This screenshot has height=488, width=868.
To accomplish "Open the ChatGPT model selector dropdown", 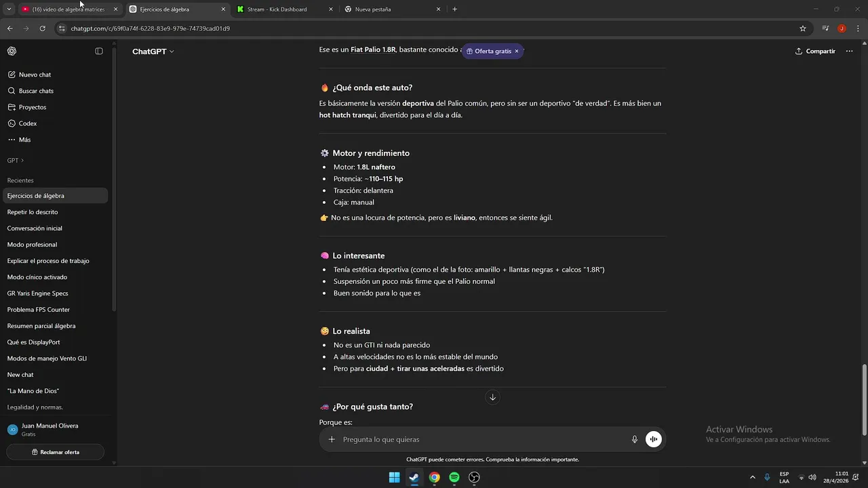I will click(x=153, y=52).
